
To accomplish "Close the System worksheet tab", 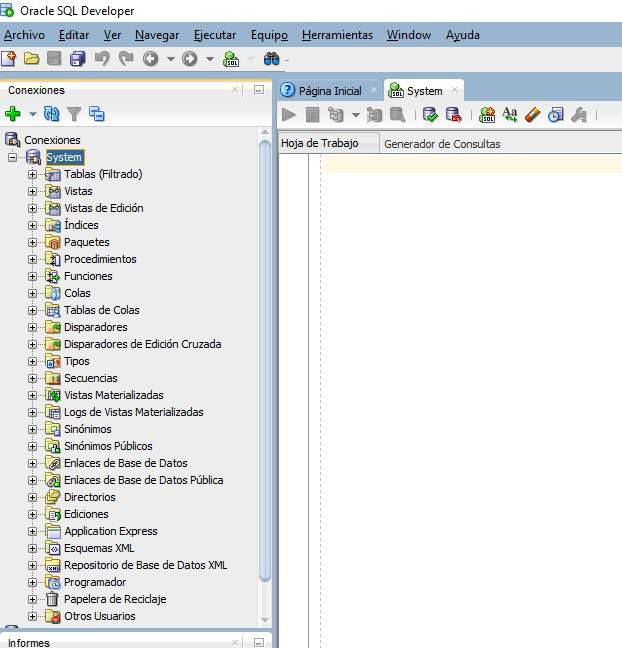I will click(455, 90).
